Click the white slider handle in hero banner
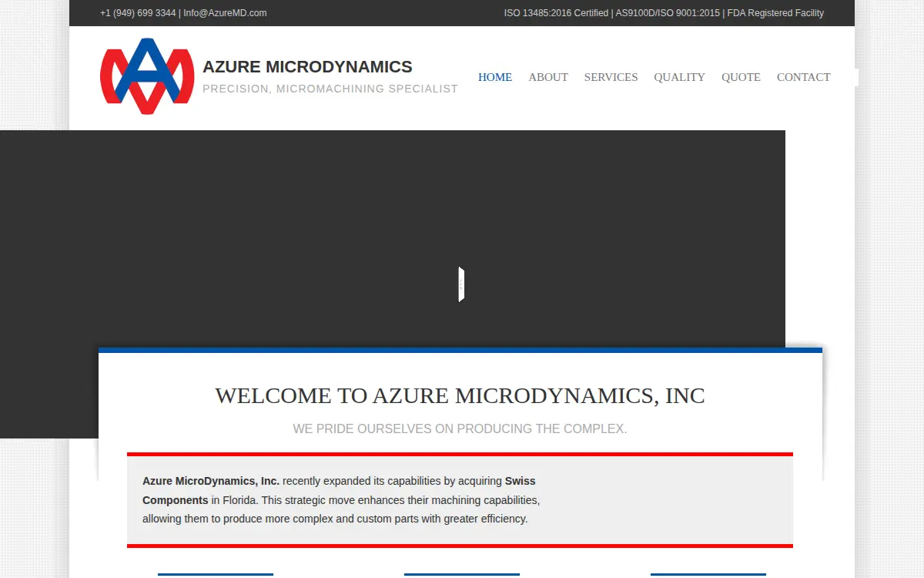924x578 pixels. (461, 284)
